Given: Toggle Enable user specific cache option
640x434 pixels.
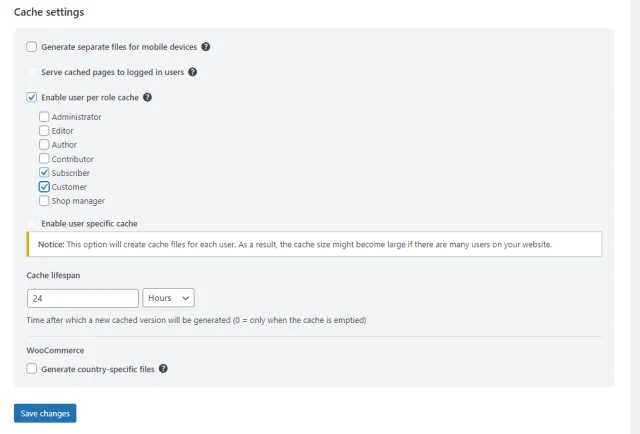Looking at the screenshot, I should (32, 224).
